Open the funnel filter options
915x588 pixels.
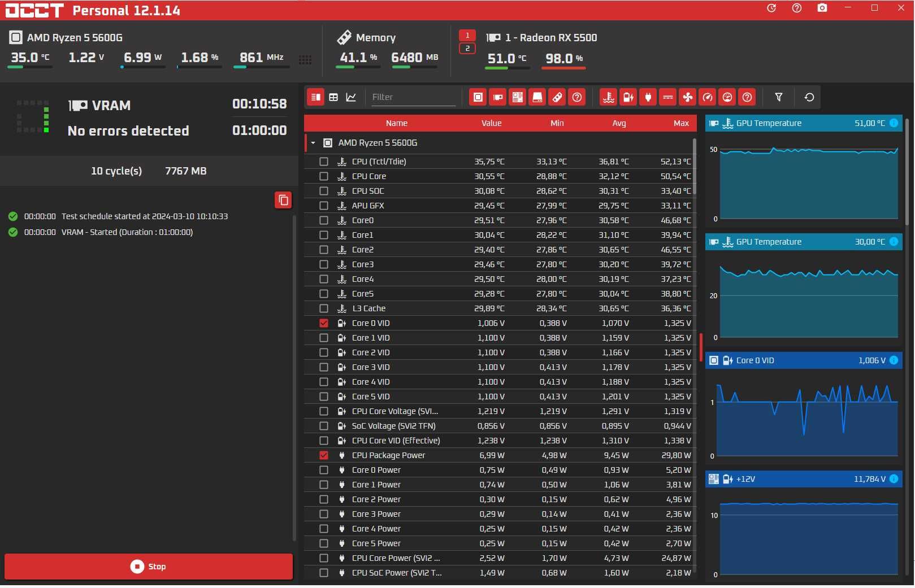click(779, 97)
